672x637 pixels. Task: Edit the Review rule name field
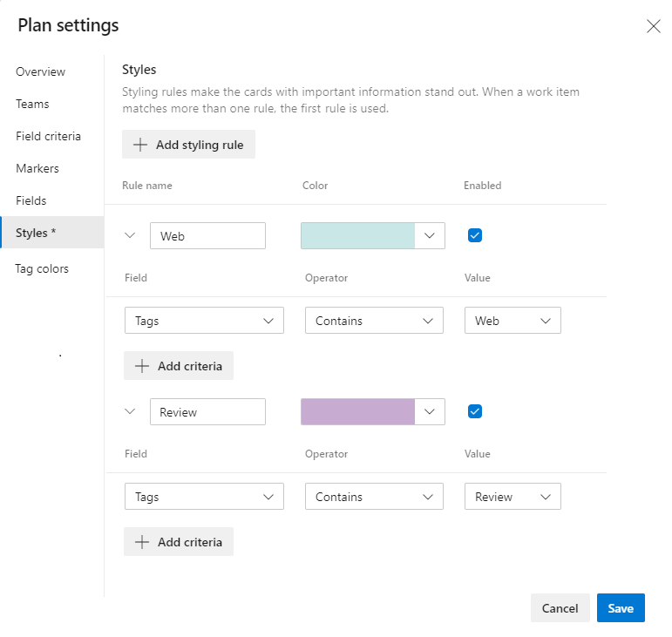click(207, 411)
